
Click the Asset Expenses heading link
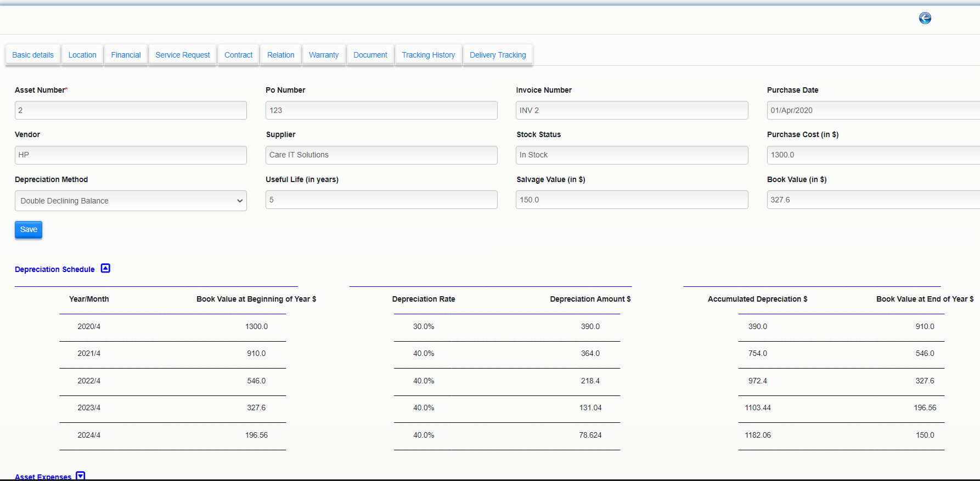(x=43, y=477)
